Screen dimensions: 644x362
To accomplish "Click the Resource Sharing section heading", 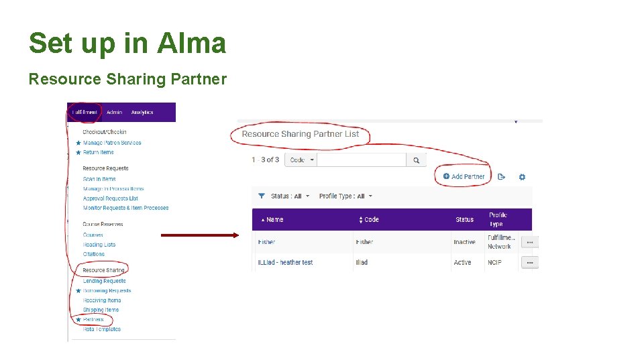I will pos(103,270).
